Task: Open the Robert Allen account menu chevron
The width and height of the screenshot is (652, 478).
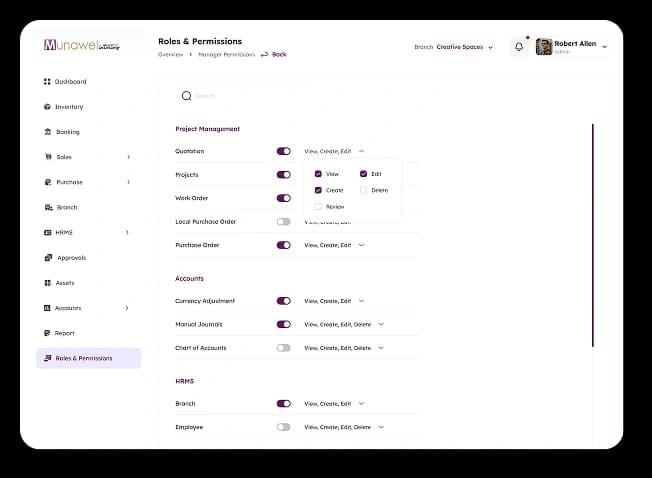Action: click(605, 47)
